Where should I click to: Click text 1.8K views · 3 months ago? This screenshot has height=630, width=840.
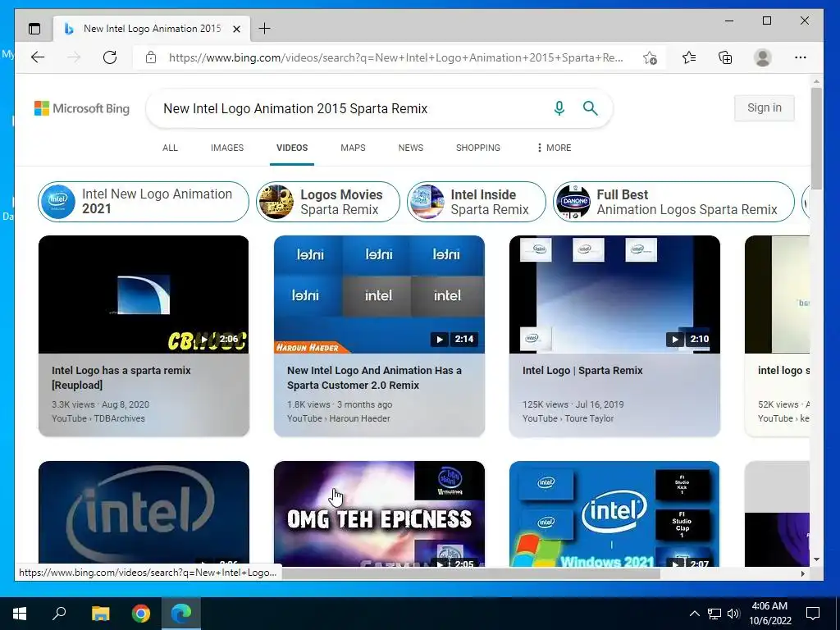[340, 404]
